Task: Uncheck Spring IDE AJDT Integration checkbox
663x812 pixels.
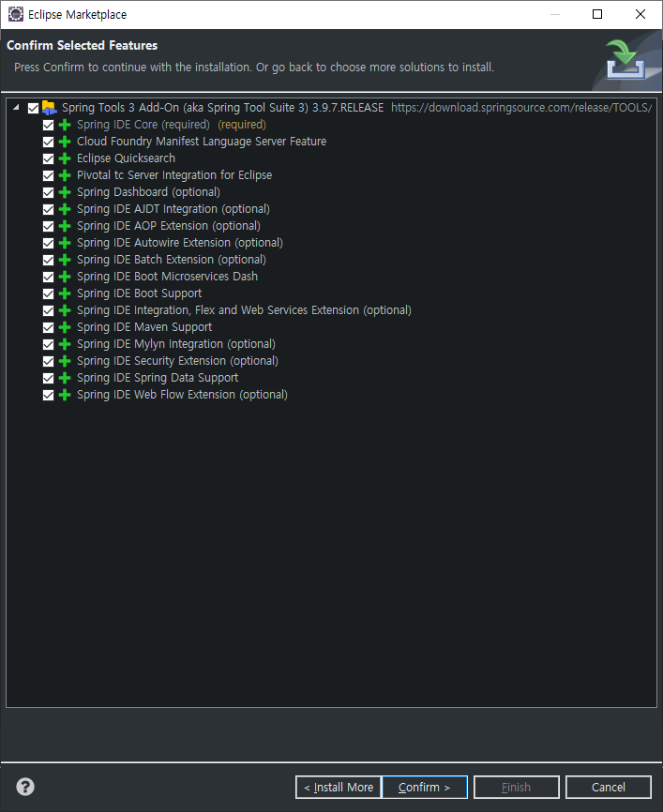Action: pyautogui.click(x=48, y=210)
